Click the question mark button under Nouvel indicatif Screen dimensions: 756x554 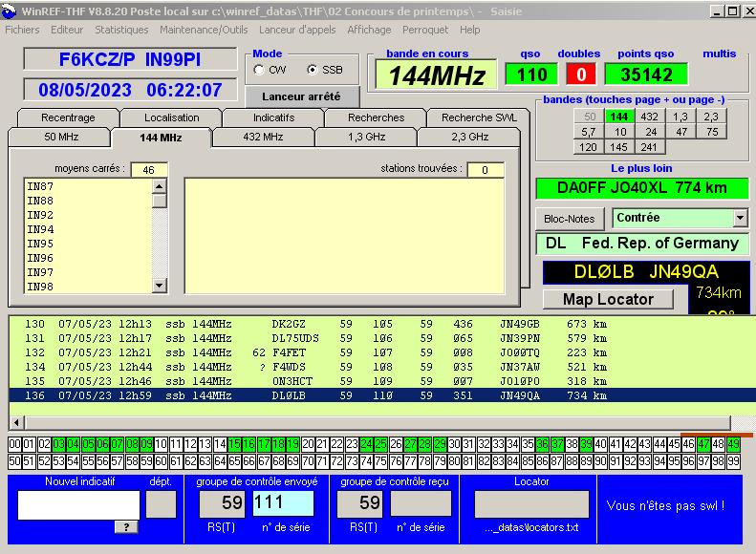(x=126, y=527)
